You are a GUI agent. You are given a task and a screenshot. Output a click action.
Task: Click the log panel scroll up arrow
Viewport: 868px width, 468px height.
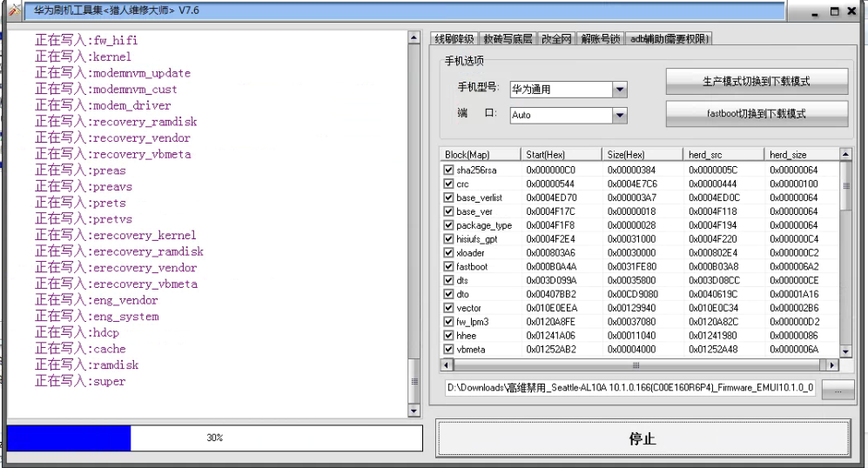[414, 37]
